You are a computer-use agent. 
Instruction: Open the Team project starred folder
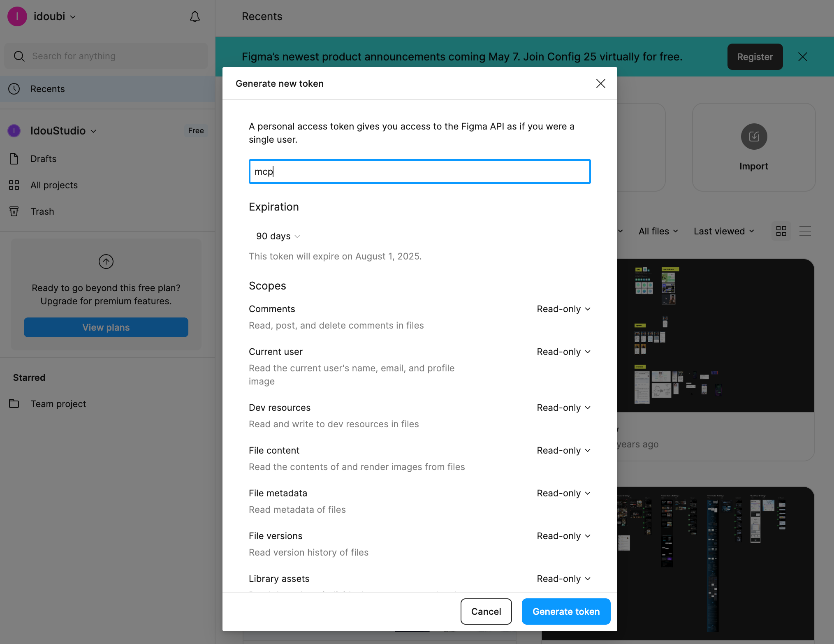point(58,404)
